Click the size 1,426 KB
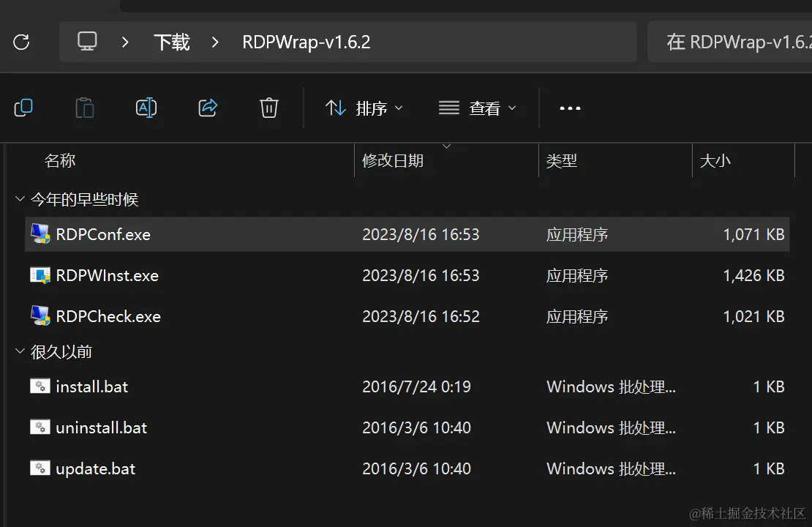Viewport: 812px width, 527px height. tap(754, 276)
